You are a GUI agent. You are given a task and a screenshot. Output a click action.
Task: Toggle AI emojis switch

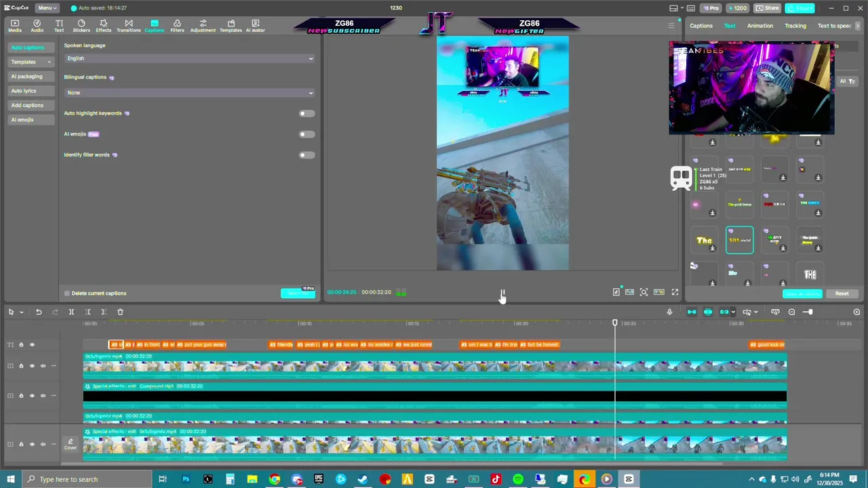(x=307, y=134)
